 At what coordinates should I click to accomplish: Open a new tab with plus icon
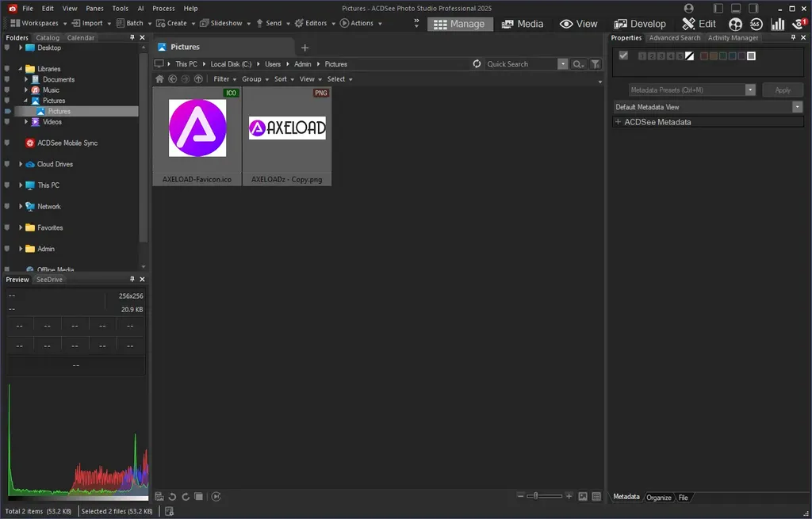pyautogui.click(x=305, y=48)
